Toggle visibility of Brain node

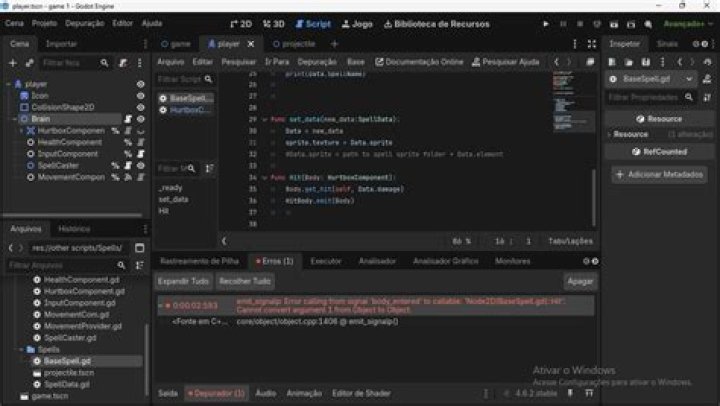click(x=141, y=119)
